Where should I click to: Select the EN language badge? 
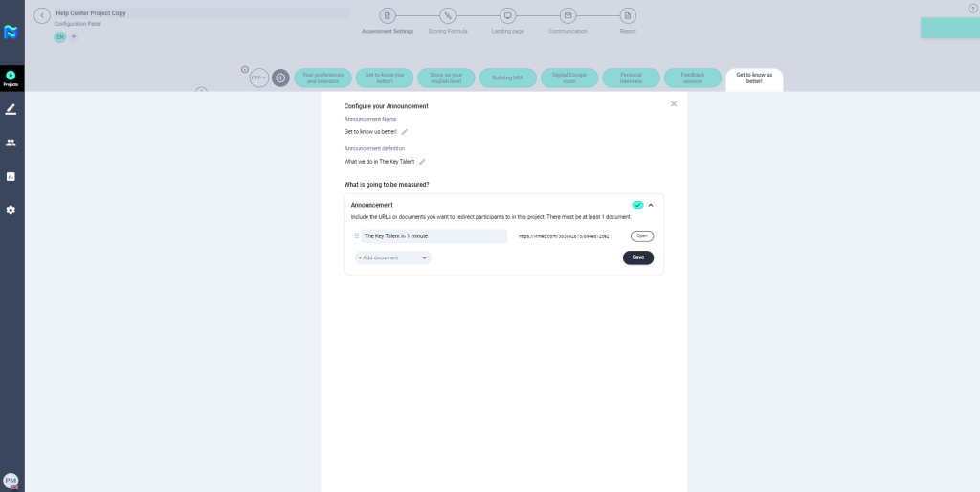coord(59,36)
